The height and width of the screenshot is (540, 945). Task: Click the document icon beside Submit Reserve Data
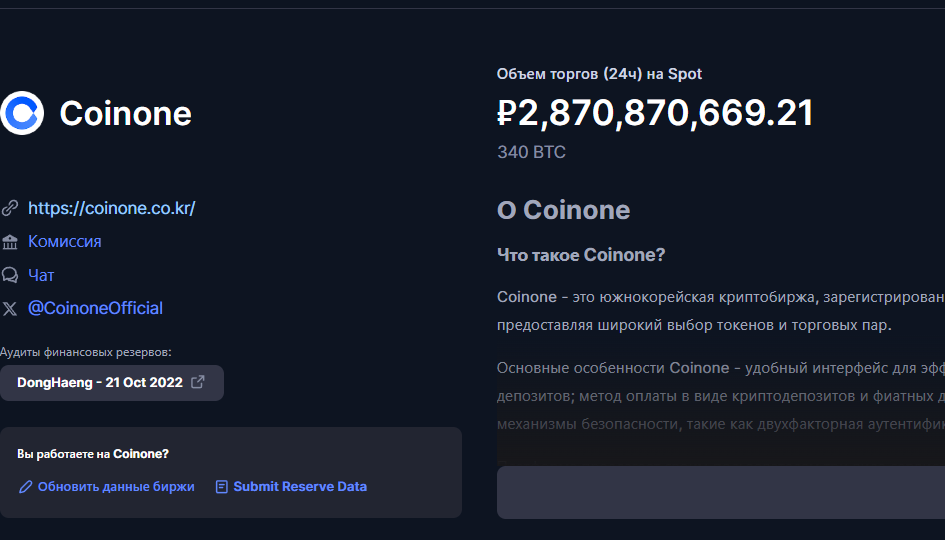222,487
